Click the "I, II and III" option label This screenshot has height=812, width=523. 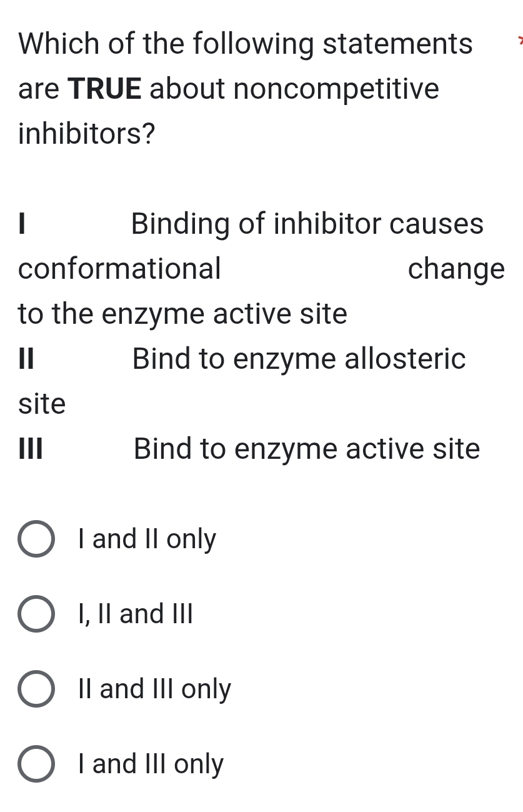(x=135, y=614)
